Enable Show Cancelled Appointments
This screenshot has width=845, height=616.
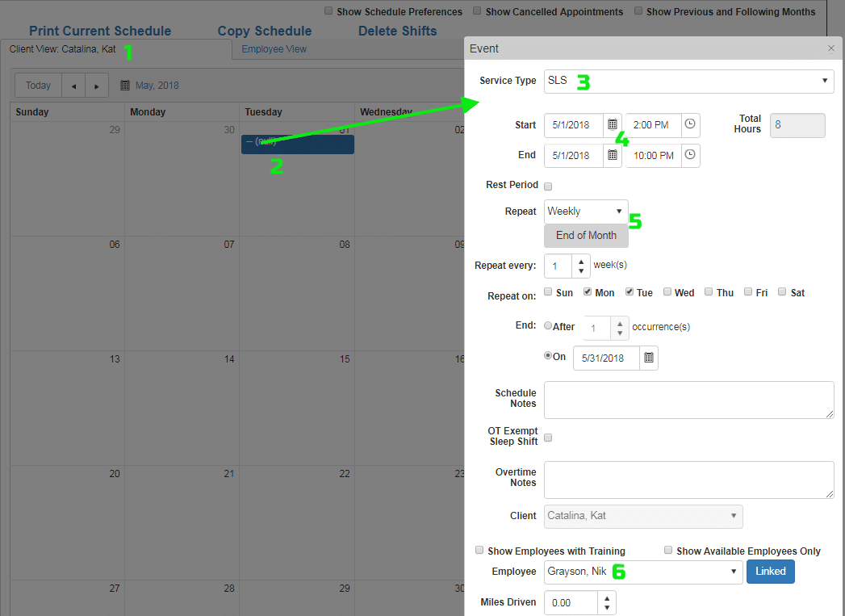[476, 11]
